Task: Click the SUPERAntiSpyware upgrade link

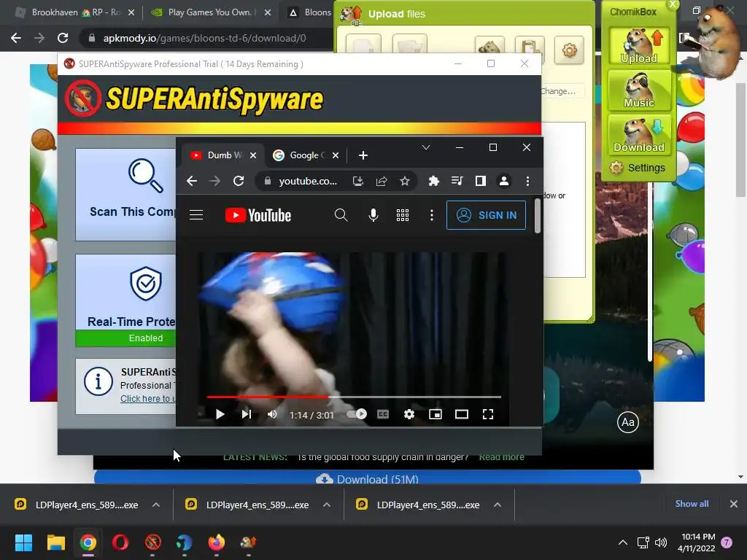Action: (x=147, y=399)
